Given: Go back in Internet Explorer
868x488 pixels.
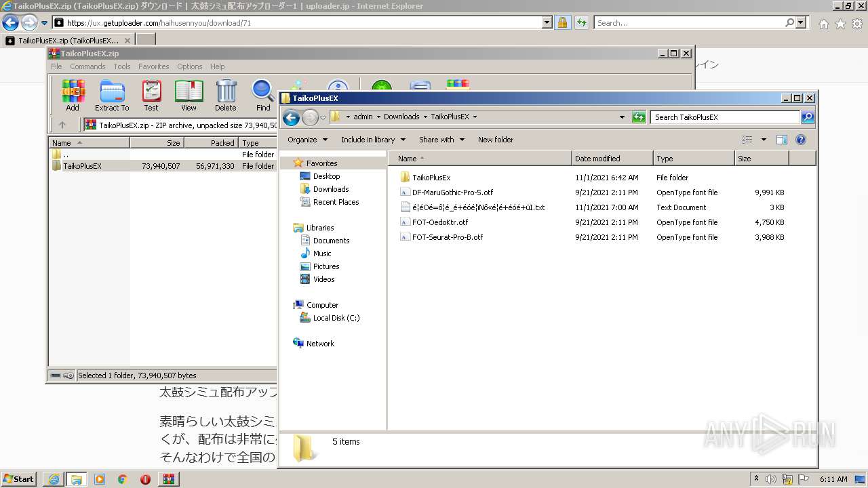Looking at the screenshot, I should tap(11, 23).
